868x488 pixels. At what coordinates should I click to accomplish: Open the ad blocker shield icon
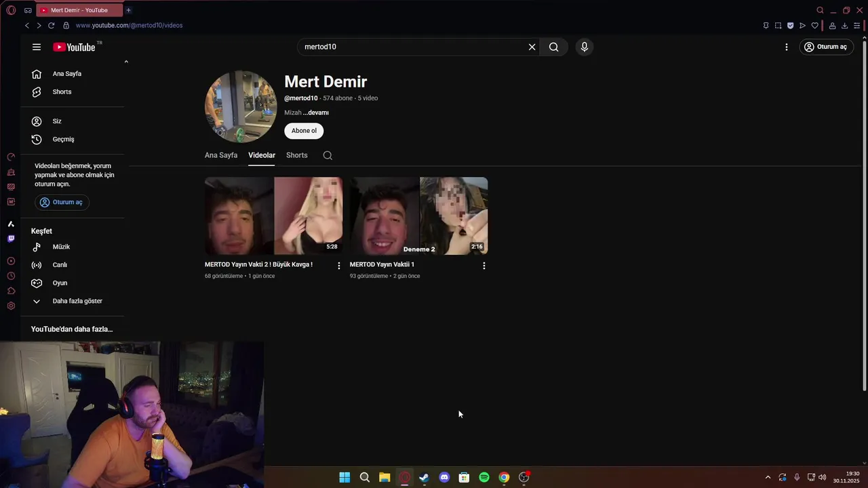click(x=791, y=26)
